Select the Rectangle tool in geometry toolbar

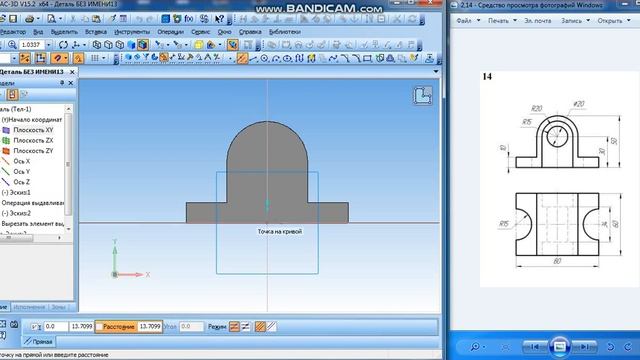[x=367, y=59]
